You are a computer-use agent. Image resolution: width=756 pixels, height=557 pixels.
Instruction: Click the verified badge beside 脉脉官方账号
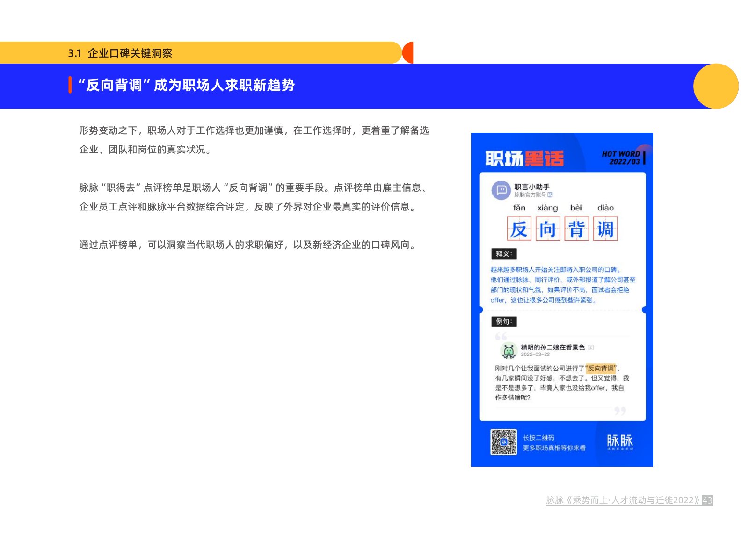pyautogui.click(x=550, y=195)
